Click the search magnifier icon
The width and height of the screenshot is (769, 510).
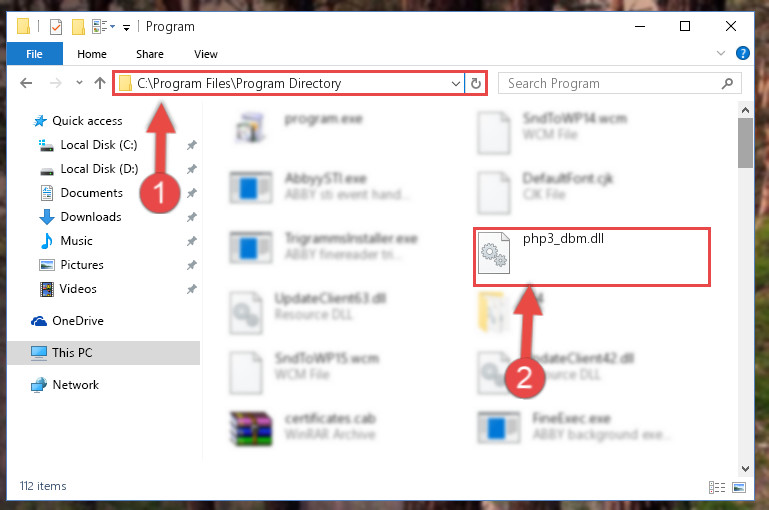728,83
